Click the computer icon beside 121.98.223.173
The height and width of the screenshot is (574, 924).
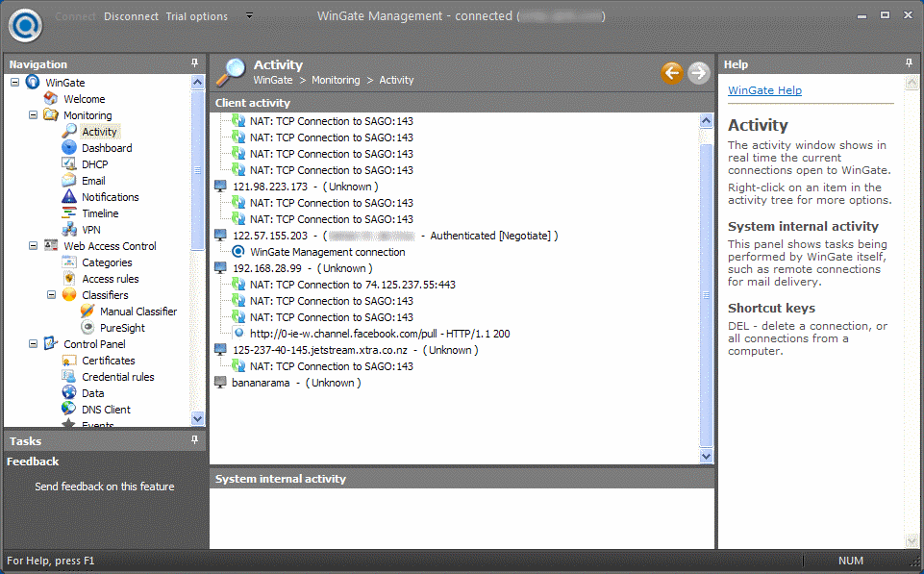point(220,187)
